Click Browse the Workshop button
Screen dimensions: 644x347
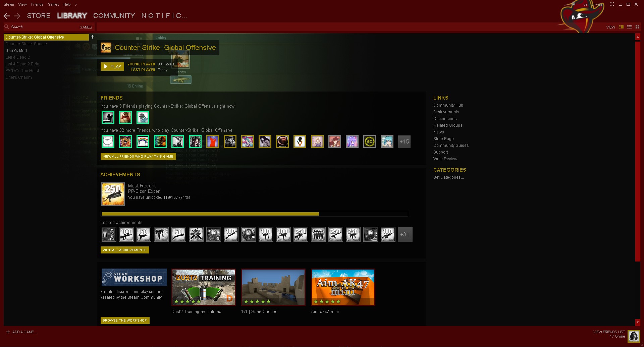pyautogui.click(x=125, y=320)
